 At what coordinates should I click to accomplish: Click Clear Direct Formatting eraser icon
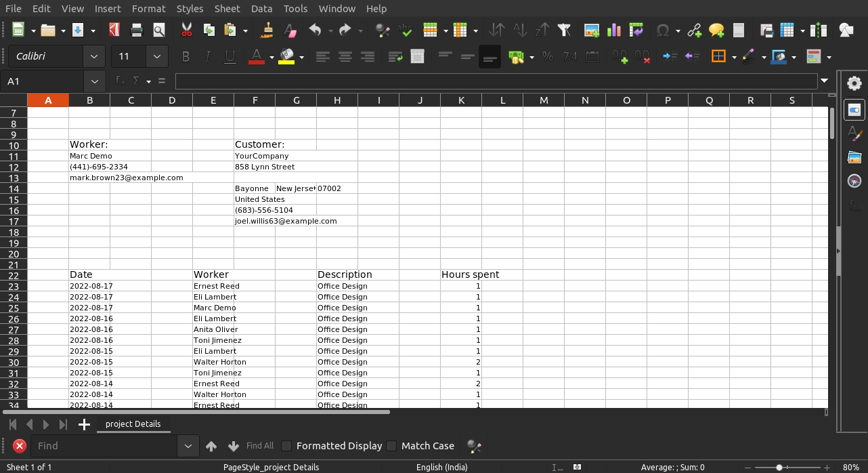tap(290, 30)
